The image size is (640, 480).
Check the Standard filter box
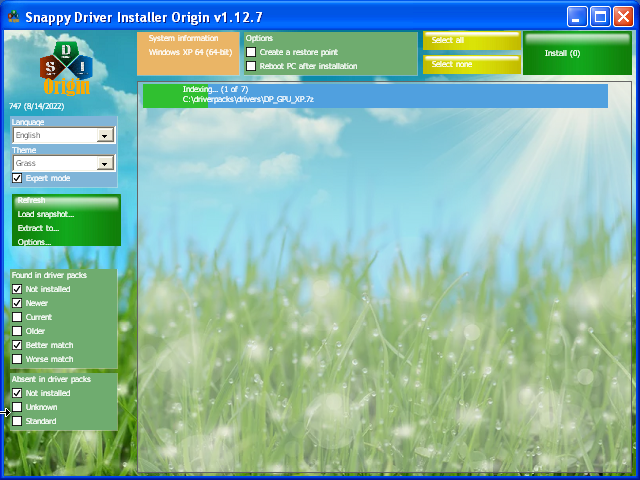click(x=17, y=421)
